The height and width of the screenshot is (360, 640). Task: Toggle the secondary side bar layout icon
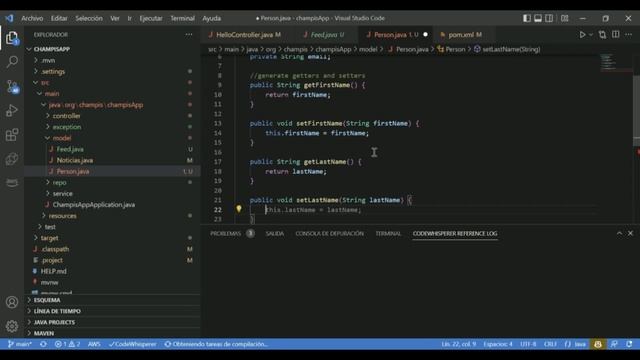click(549, 18)
